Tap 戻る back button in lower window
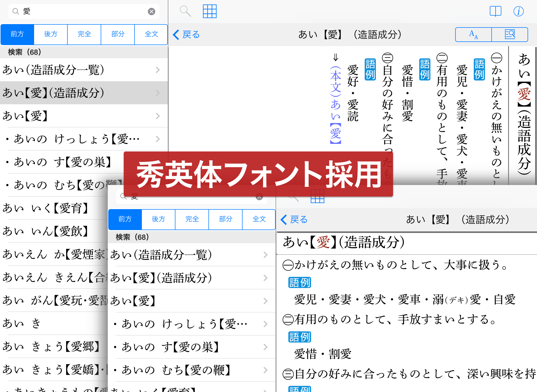The image size is (537, 392). pyautogui.click(x=294, y=220)
